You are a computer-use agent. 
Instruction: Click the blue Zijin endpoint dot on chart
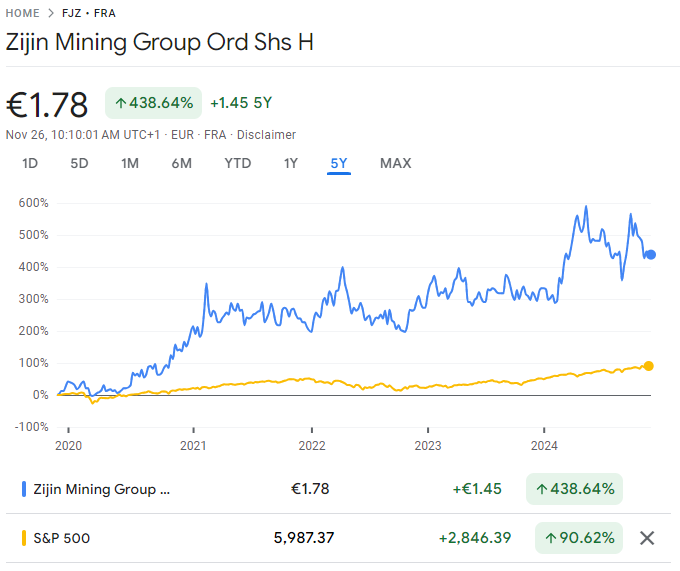coord(651,255)
